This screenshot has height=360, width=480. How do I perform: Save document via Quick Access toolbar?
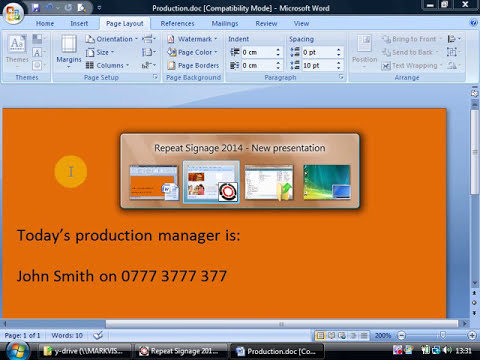36,7
